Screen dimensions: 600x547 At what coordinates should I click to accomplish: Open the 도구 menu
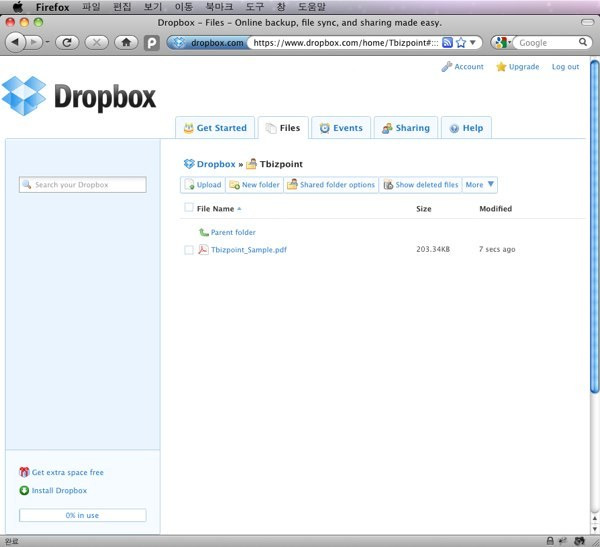254,7
